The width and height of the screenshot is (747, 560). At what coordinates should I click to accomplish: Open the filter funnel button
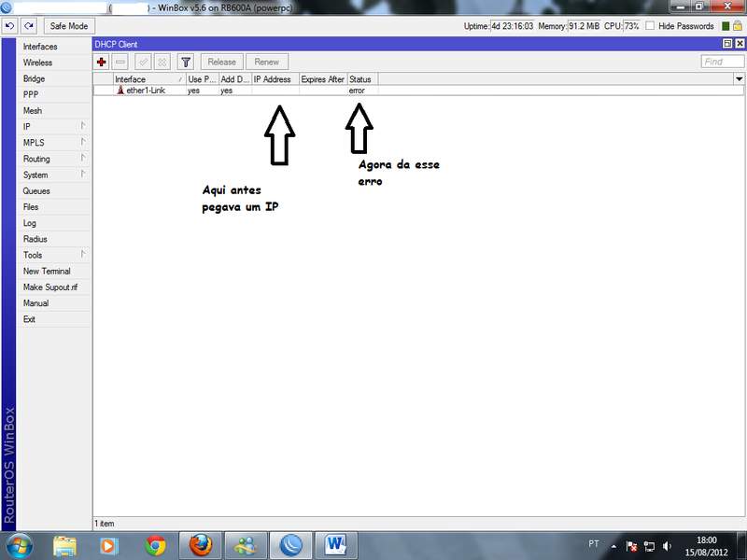point(185,62)
